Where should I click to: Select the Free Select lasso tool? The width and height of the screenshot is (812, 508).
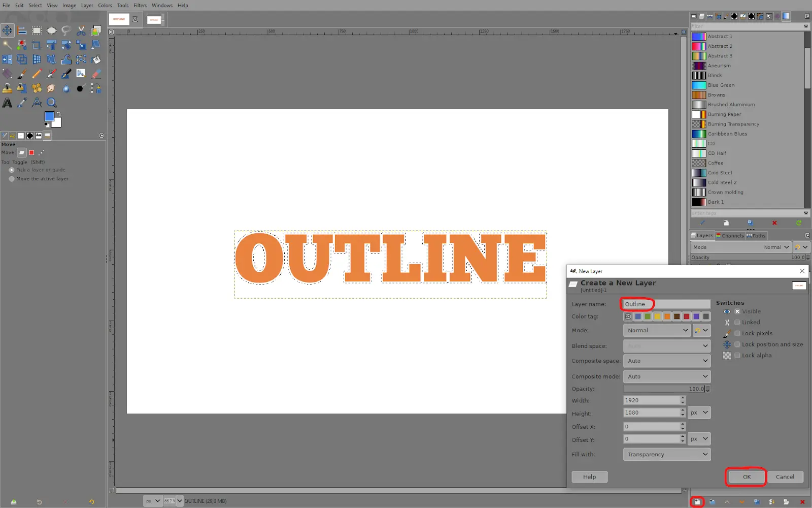coord(66,30)
